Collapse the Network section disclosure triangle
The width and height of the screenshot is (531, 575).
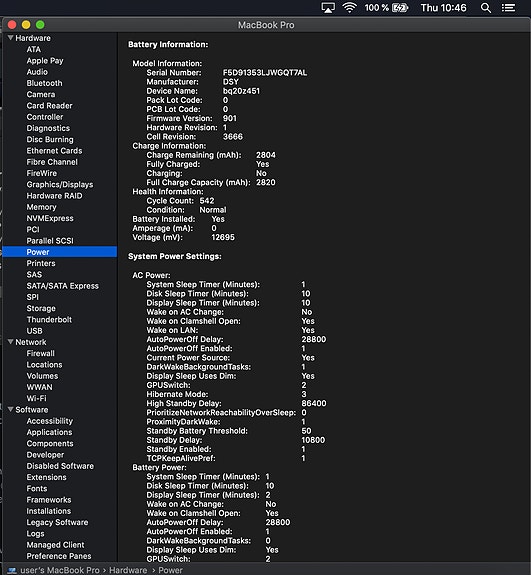click(11, 342)
